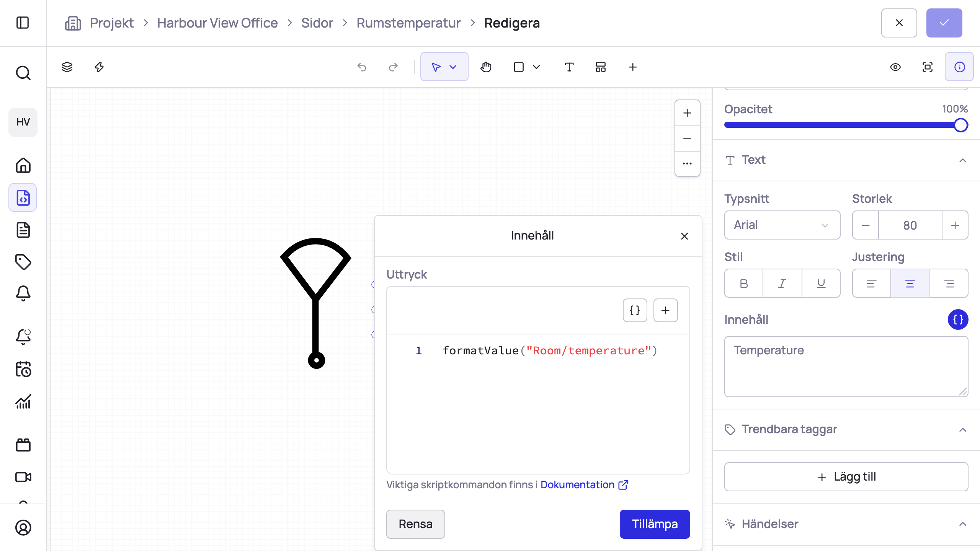The width and height of the screenshot is (980, 551).
Task: Toggle italic text style
Action: click(782, 283)
